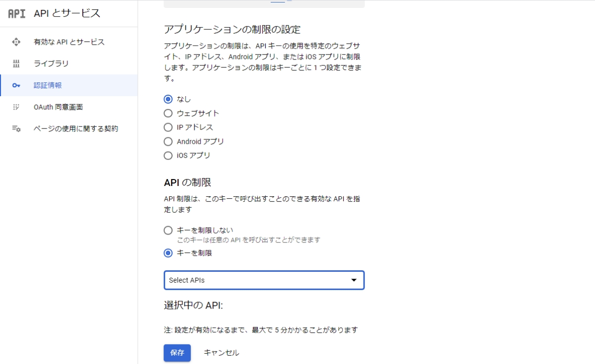This screenshot has height=364, width=595.
Task: Click the ページの使用に関する契約 sidebar icon
Action: pyautogui.click(x=16, y=128)
